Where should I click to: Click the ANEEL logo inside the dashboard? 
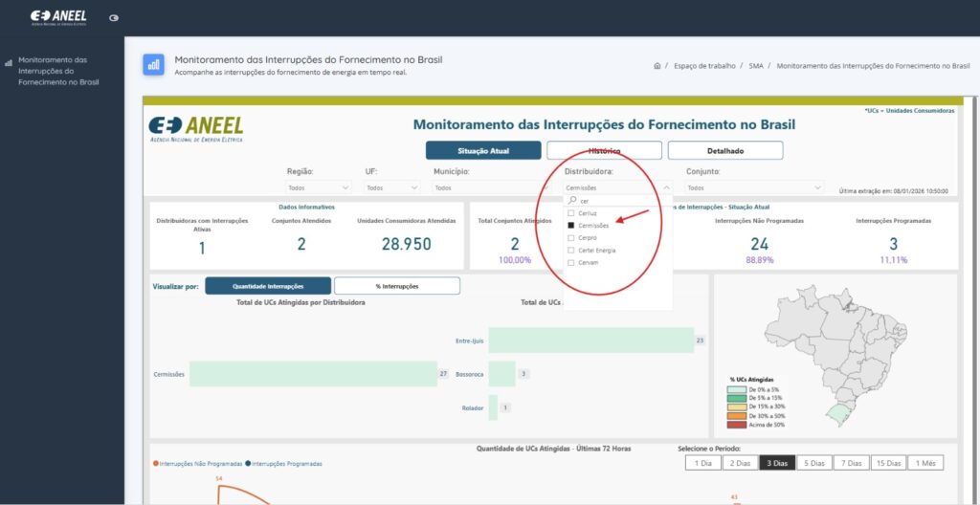tap(195, 128)
